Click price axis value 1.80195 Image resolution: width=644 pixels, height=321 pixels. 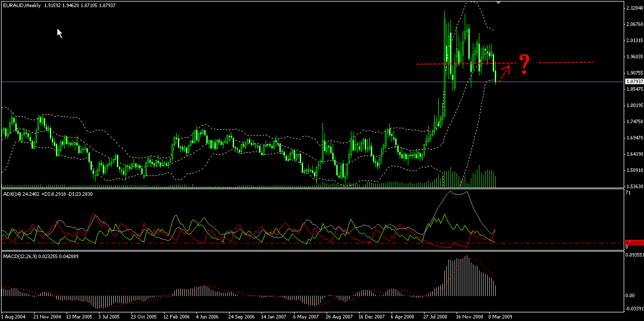tap(634, 105)
